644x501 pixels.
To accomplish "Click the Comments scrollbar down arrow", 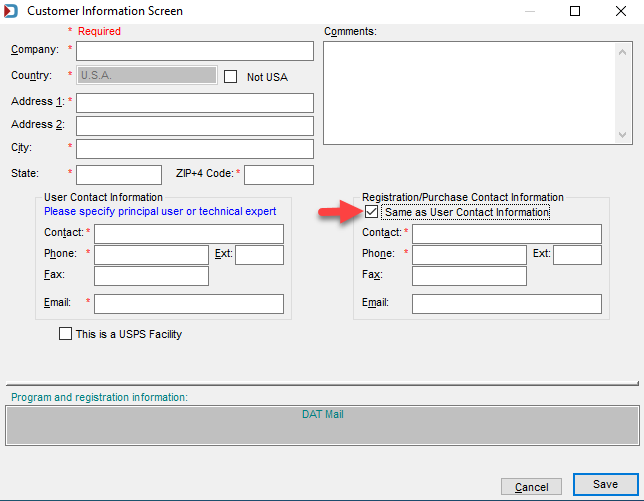I will 622,135.
